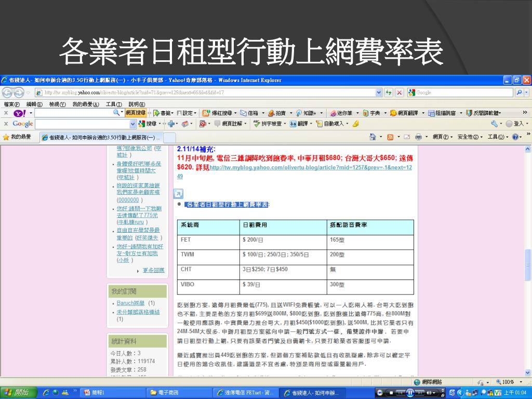Open the 工具(T) menu
Screen dimensions: 532x399
pos(114,104)
